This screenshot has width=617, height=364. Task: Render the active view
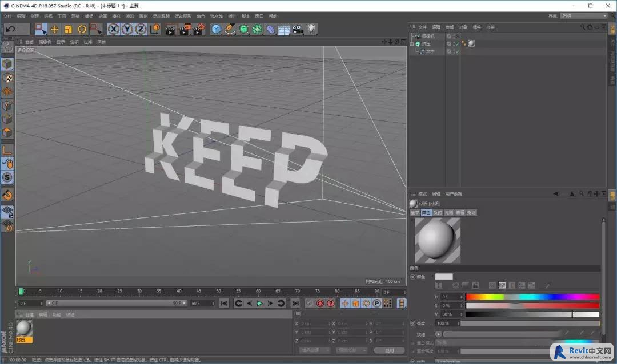170,30
